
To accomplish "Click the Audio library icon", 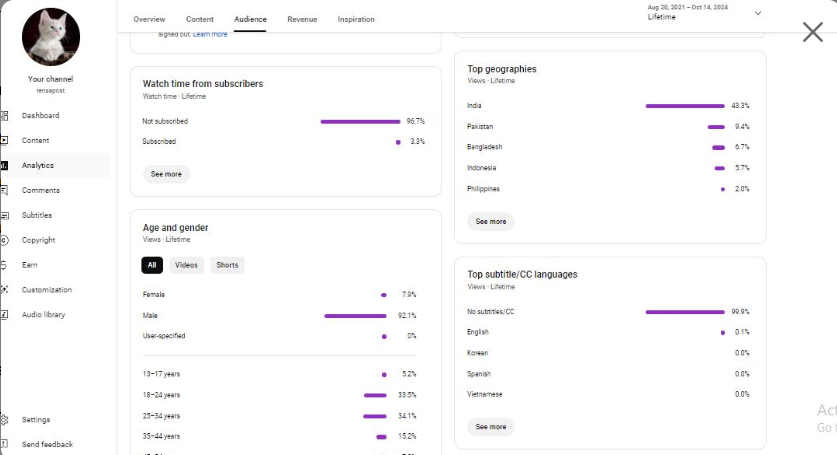I will tap(4, 315).
